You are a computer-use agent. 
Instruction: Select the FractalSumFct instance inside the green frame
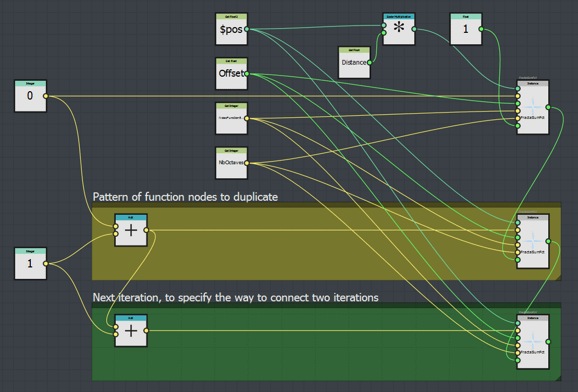click(532, 341)
